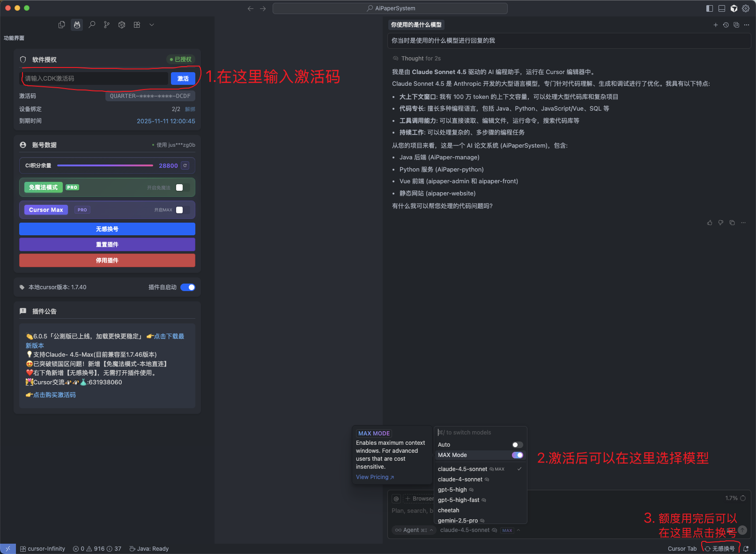This screenshot has width=756, height=554.
Task: Click thumbs up on the response
Action: [710, 223]
